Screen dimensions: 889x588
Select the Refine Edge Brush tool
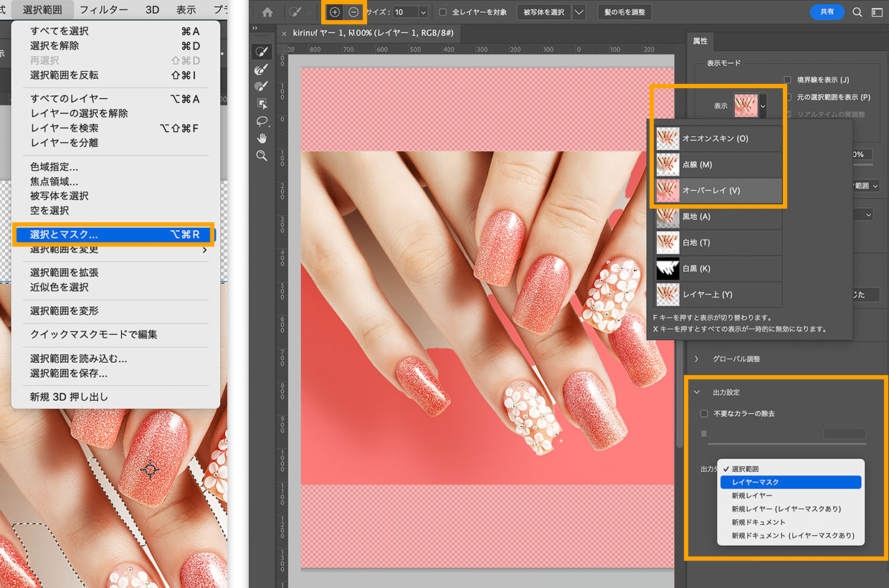(x=262, y=69)
